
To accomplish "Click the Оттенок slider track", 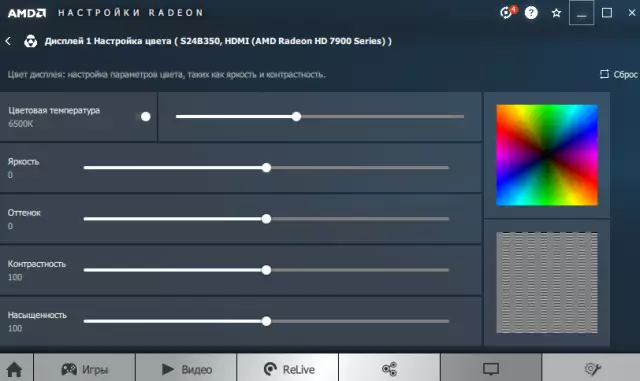I will pos(266,219).
